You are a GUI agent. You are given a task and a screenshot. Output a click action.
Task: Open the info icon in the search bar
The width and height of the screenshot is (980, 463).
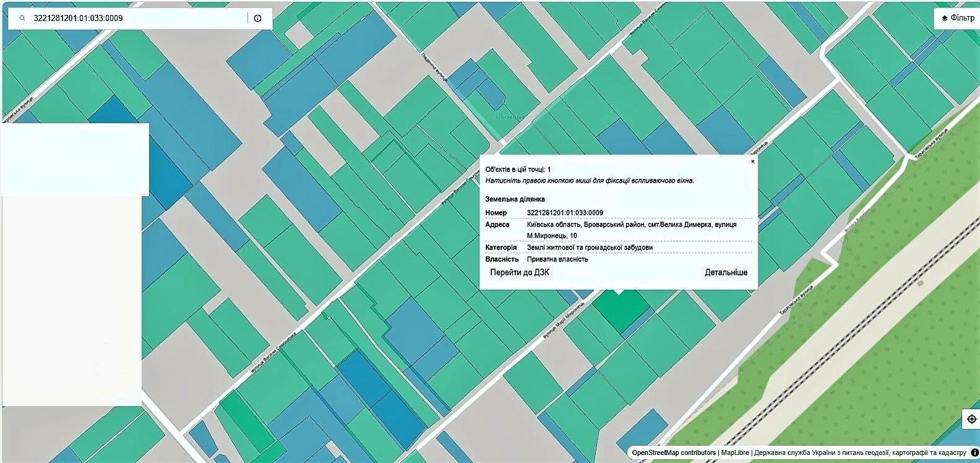(258, 19)
